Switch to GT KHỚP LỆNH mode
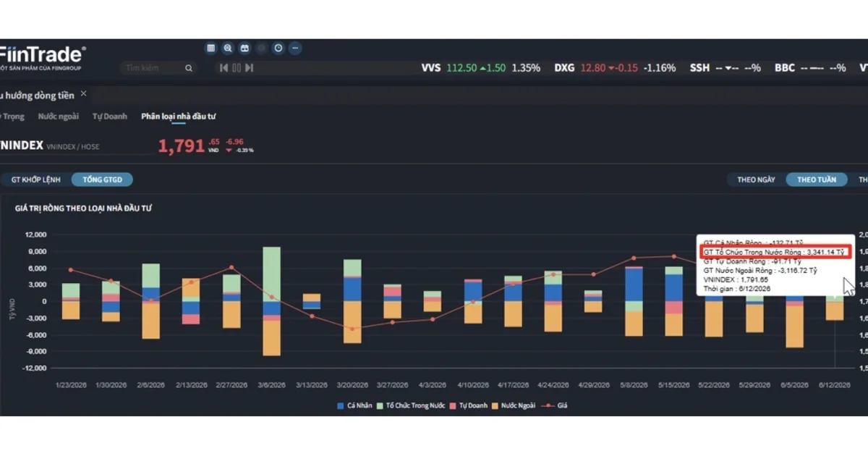This screenshot has height=456, width=868. (x=36, y=180)
